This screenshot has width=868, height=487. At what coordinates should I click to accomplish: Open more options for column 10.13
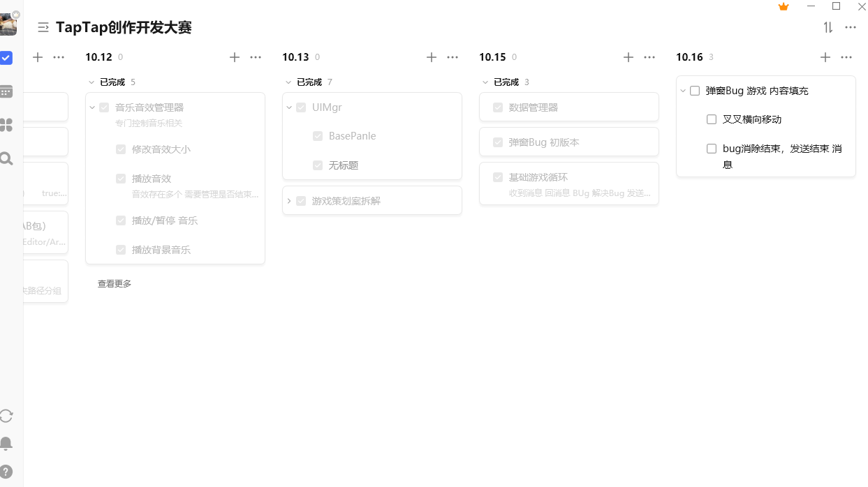pos(453,57)
